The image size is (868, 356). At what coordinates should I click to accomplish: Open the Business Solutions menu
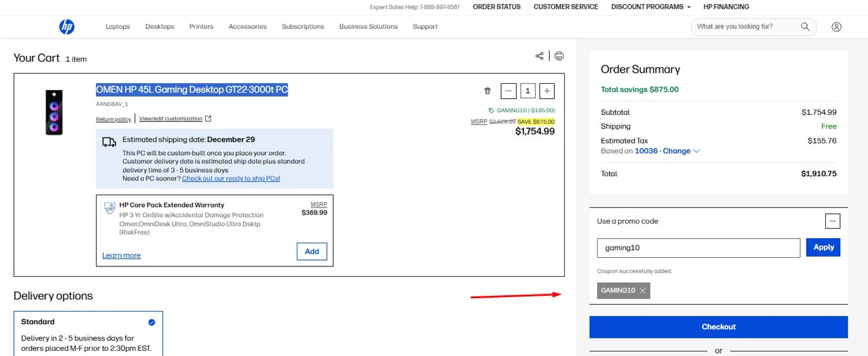[369, 27]
